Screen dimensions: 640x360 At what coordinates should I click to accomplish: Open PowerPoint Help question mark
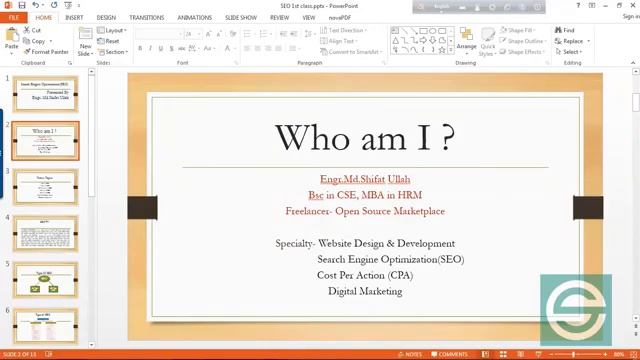(578, 6)
